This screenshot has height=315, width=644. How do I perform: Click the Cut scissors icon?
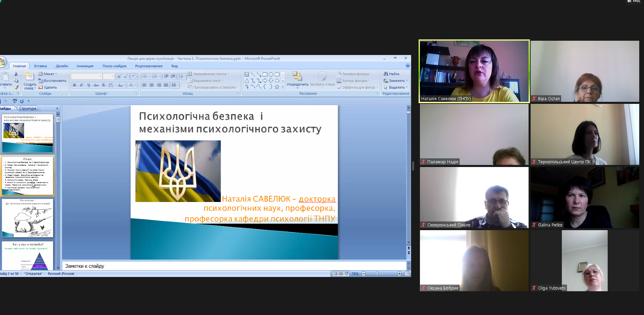click(16, 74)
